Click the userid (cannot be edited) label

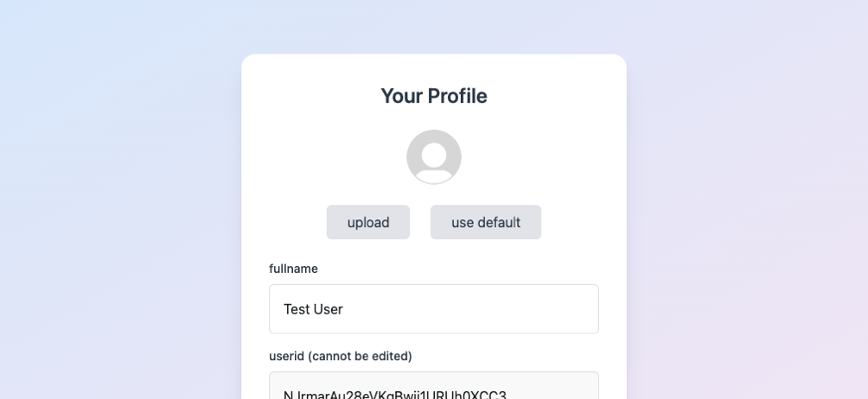341,356
